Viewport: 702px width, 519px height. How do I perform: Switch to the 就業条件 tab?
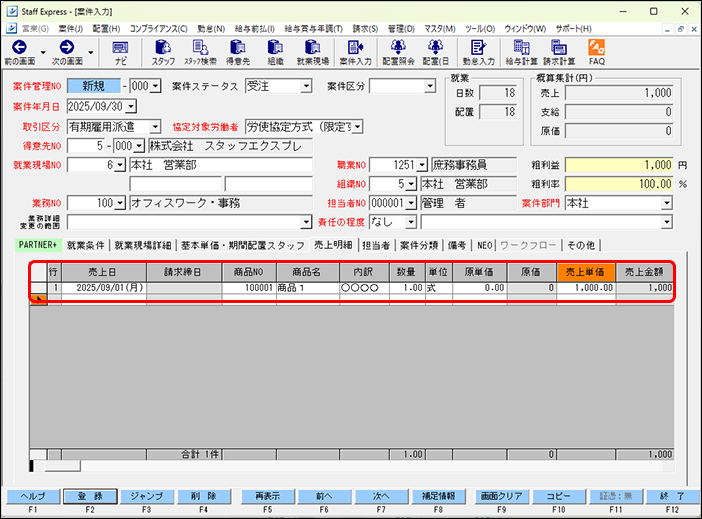pyautogui.click(x=86, y=245)
